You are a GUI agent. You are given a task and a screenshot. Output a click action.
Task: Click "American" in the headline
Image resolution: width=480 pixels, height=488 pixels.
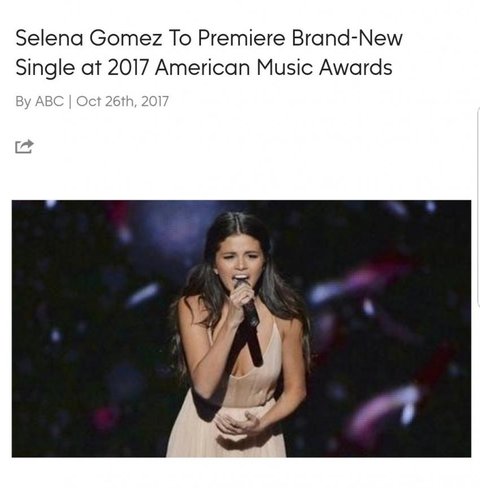click(202, 67)
